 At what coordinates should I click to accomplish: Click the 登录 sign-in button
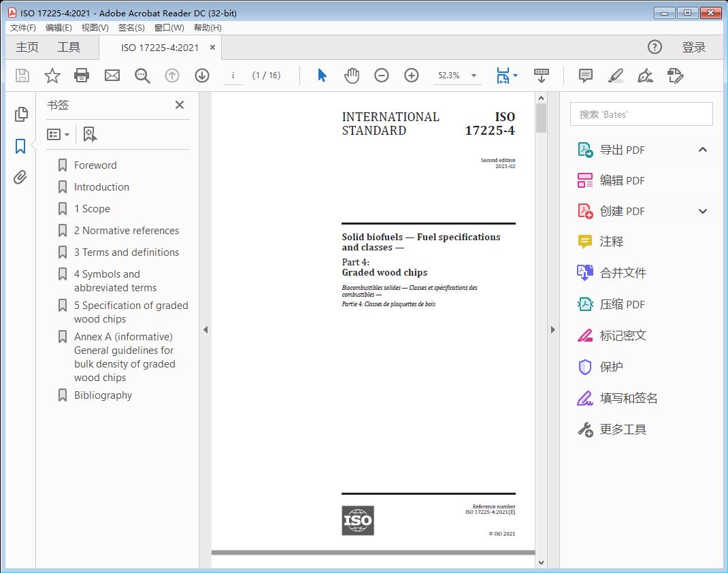click(x=693, y=47)
